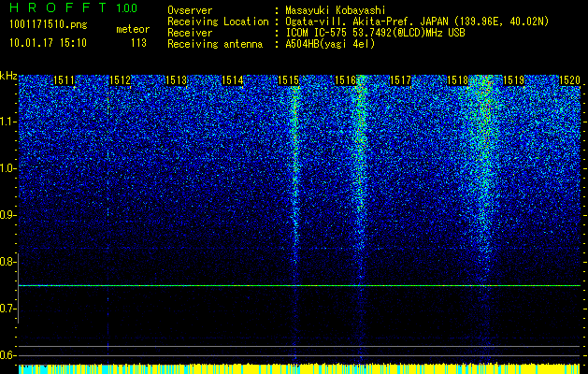The image size is (588, 374).
Task: Click the 1513 time marker
Action: tap(177, 80)
